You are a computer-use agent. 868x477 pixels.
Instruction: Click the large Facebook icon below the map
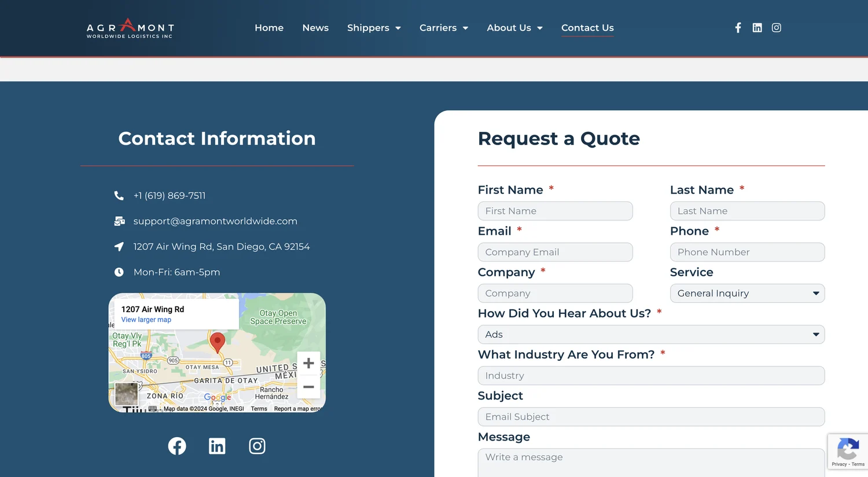[x=177, y=446]
